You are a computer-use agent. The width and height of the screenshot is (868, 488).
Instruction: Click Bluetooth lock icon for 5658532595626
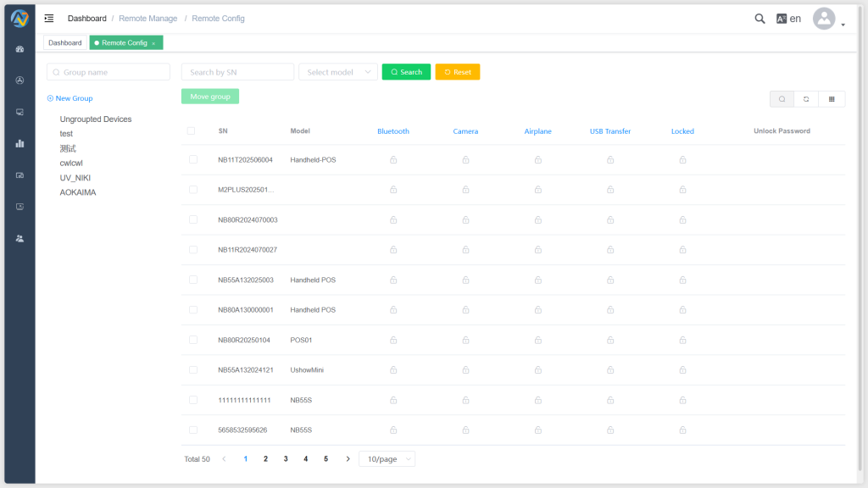[393, 430]
